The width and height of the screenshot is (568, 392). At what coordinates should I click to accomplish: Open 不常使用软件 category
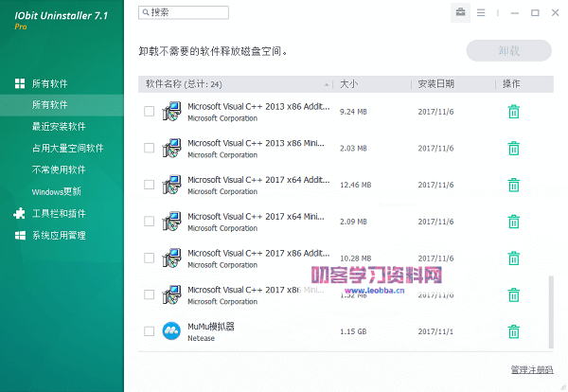[x=59, y=169]
